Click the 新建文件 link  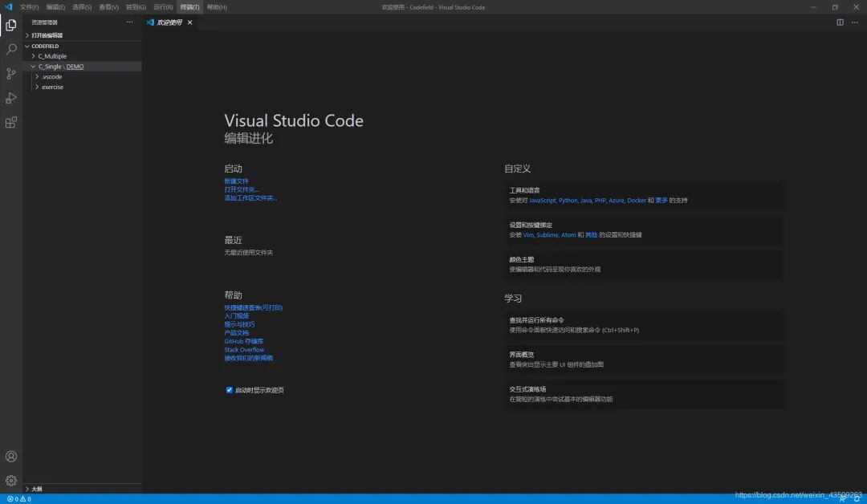(x=237, y=181)
